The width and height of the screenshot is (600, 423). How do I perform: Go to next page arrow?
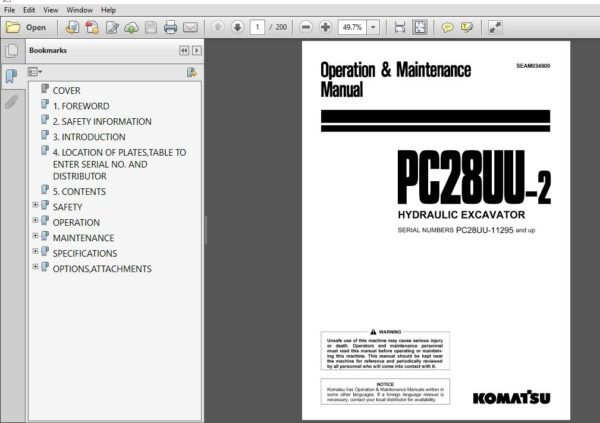pyautogui.click(x=238, y=27)
